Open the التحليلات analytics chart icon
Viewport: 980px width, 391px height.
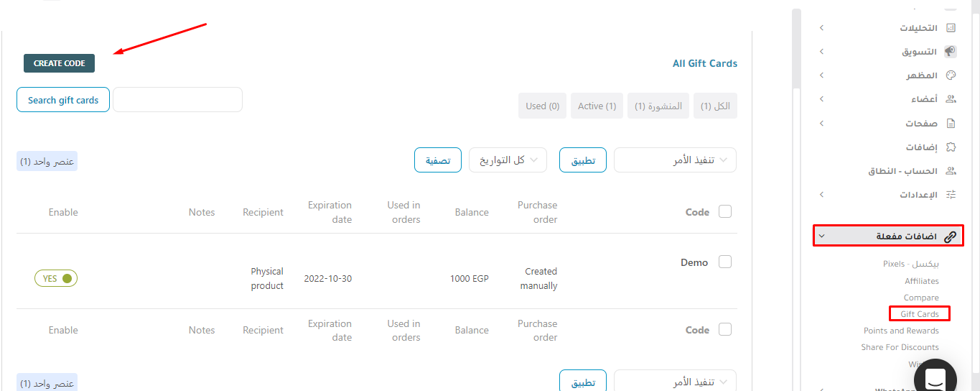click(x=951, y=28)
